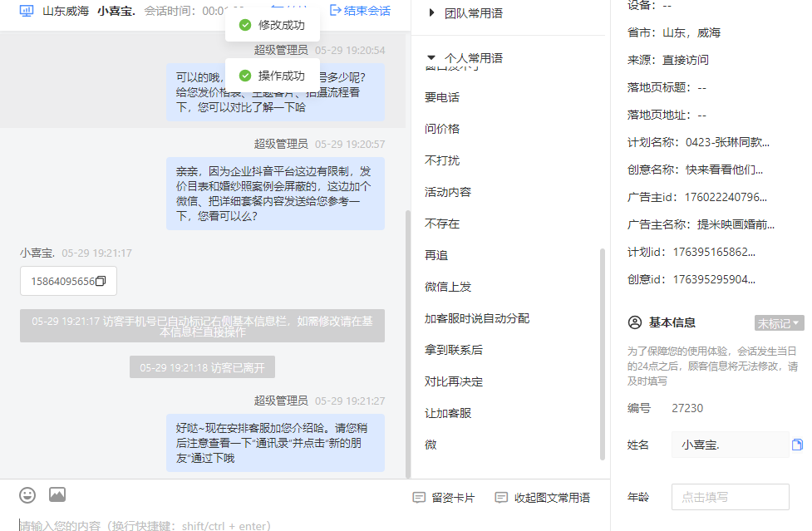This screenshot has height=531, width=812.
Task: Click the timestamp 05-29 19:21:27
Action: 350,401
